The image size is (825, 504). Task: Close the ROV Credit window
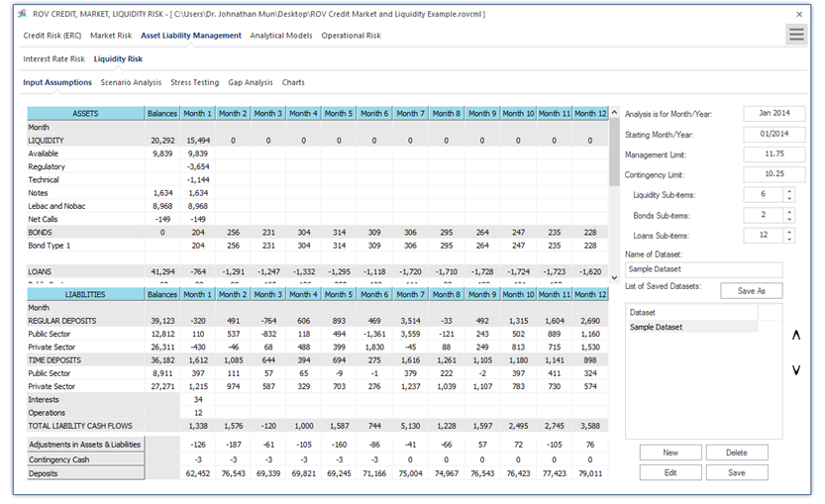pyautogui.click(x=799, y=14)
